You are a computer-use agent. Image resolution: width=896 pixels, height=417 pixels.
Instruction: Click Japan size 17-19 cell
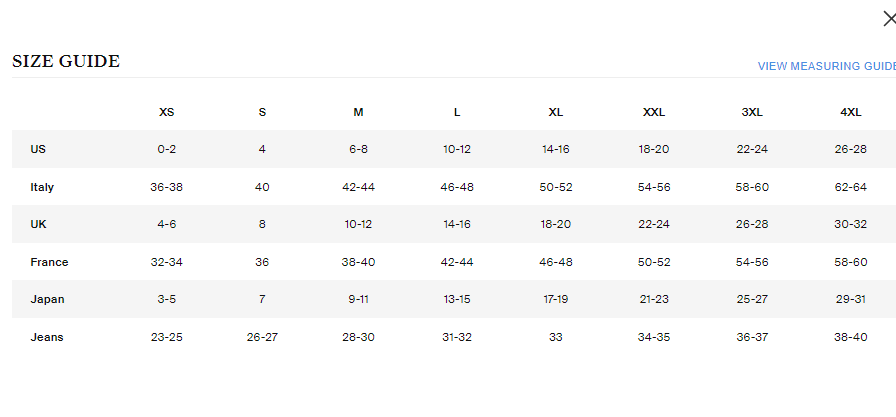(x=555, y=299)
